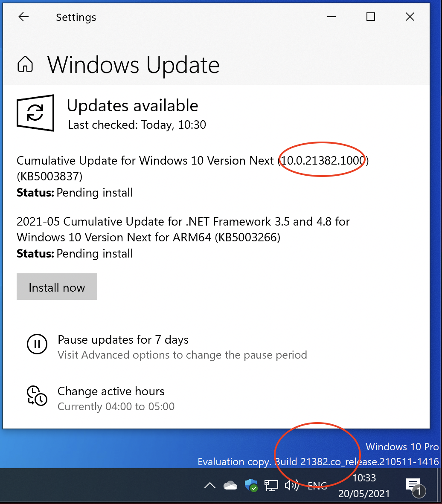Click the pause icon for updates

coord(37,344)
